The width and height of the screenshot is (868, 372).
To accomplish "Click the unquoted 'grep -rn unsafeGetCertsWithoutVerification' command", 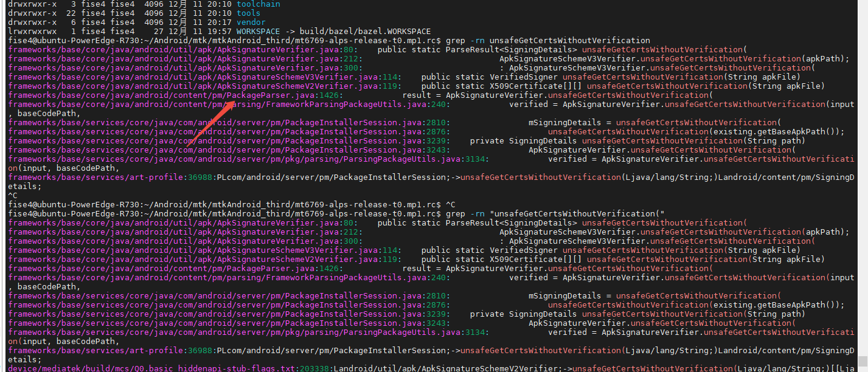I will [547, 40].
